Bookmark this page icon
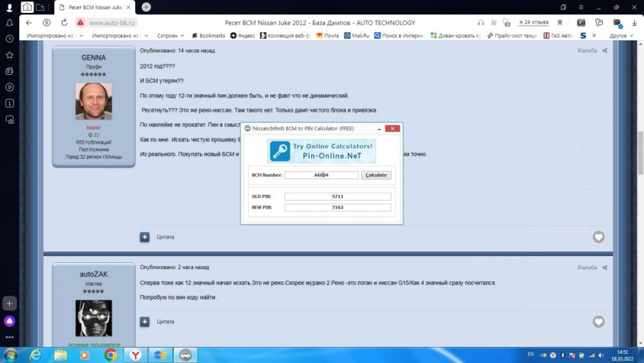This screenshot has height=363, width=644. [x=560, y=23]
